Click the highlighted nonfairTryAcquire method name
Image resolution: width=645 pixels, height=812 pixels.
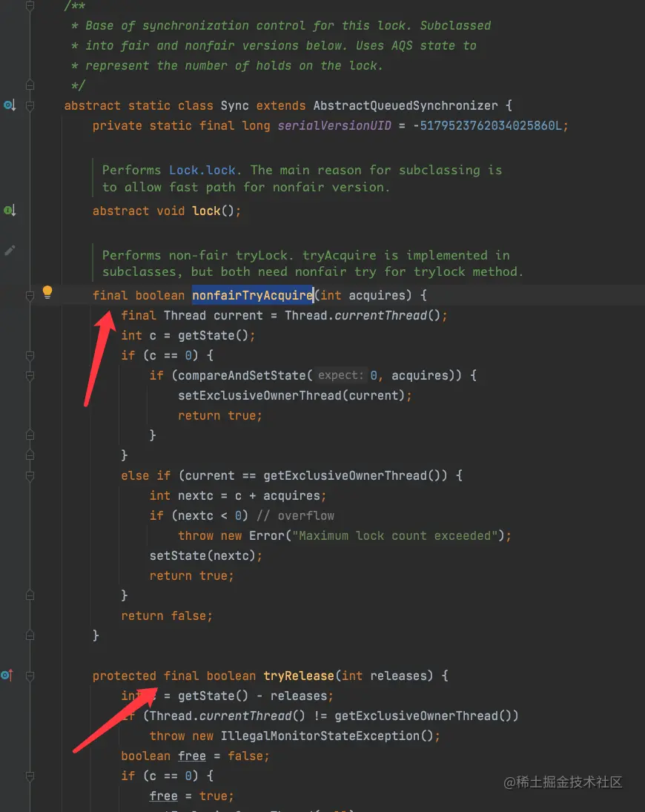[x=253, y=295]
